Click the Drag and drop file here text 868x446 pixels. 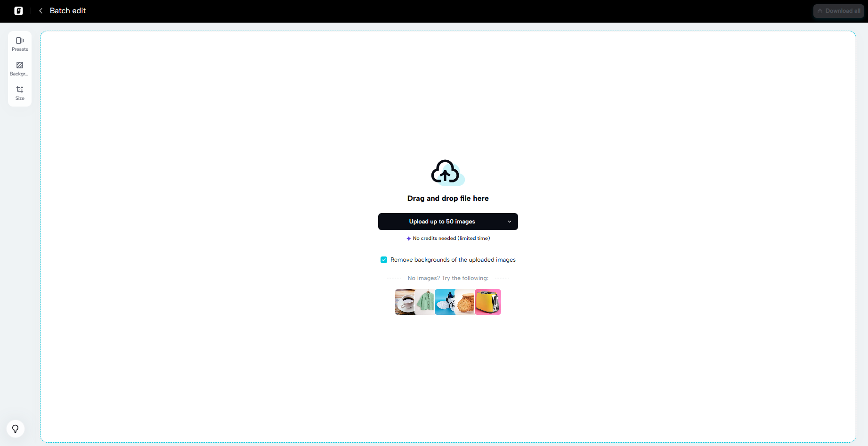click(448, 198)
